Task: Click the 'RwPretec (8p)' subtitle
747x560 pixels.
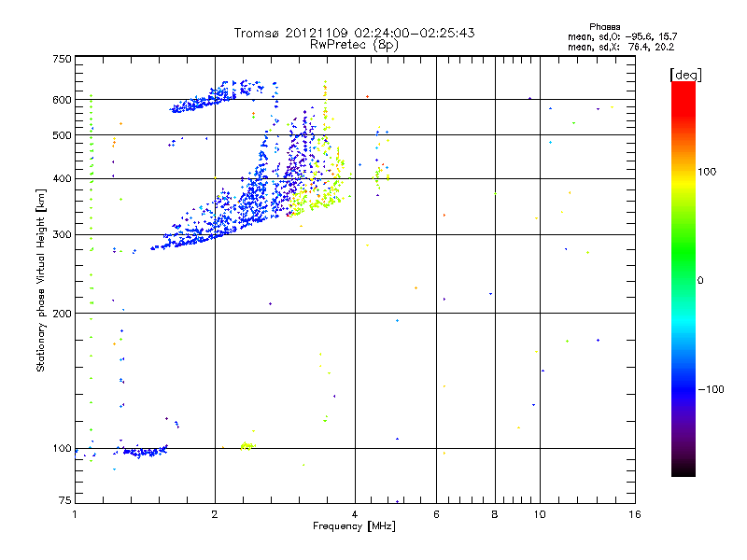Action: click(355, 44)
